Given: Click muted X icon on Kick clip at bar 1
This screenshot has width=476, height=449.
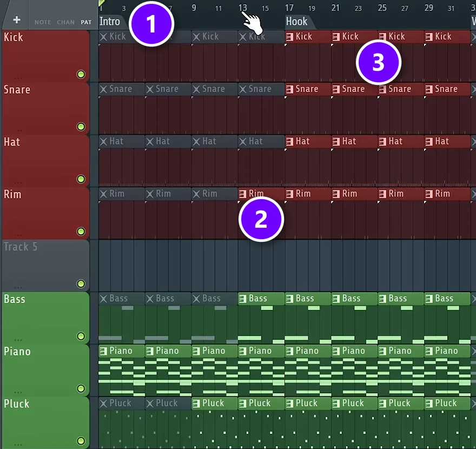Looking at the screenshot, I should point(103,37).
